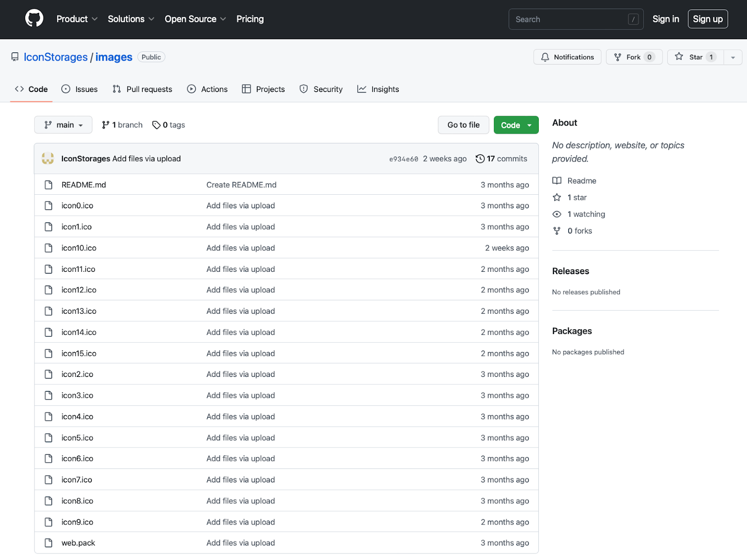The image size is (747, 560).
Task: Open the README.md file
Action: click(x=84, y=185)
